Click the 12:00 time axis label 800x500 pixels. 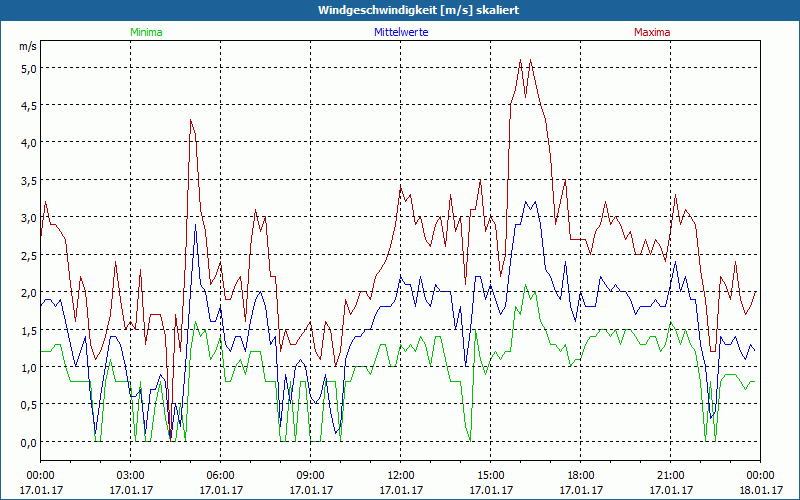point(401,476)
